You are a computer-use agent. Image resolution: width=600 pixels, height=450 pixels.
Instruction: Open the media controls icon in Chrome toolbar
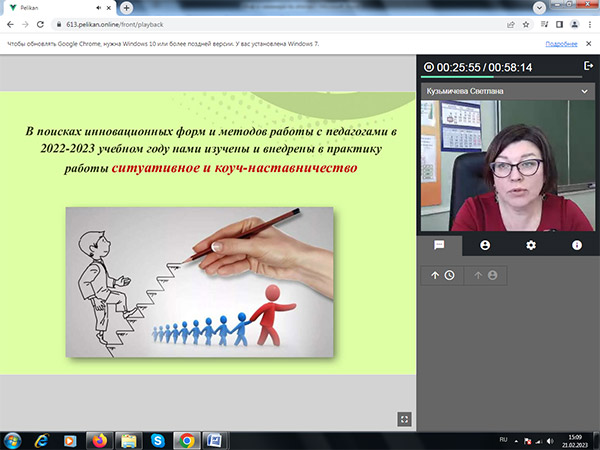[x=545, y=24]
